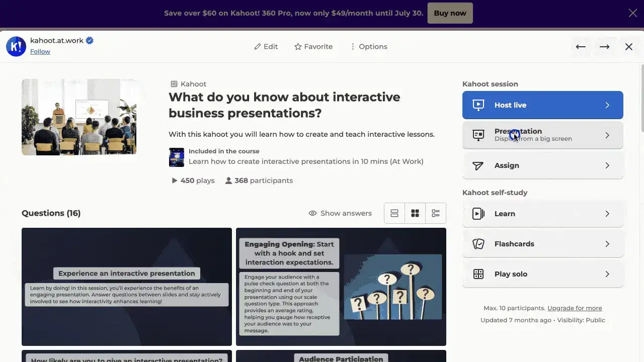Open the kahoot cover image thumbnail
644x362 pixels.
pyautogui.click(x=79, y=117)
